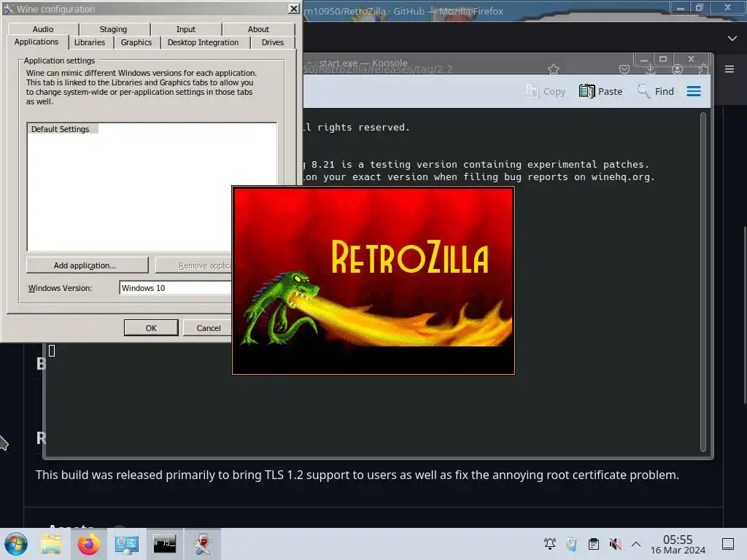Switch to the About tab

(x=258, y=29)
